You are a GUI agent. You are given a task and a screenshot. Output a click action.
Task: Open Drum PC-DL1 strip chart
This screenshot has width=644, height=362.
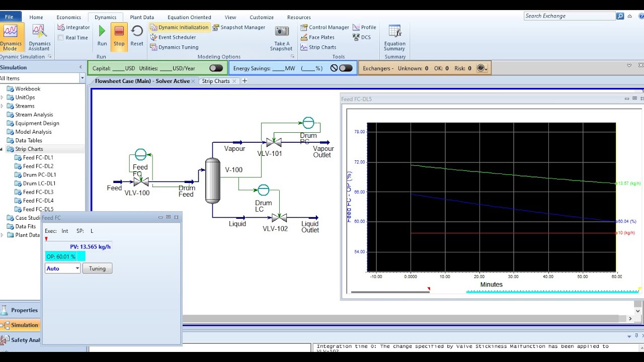pyautogui.click(x=39, y=175)
